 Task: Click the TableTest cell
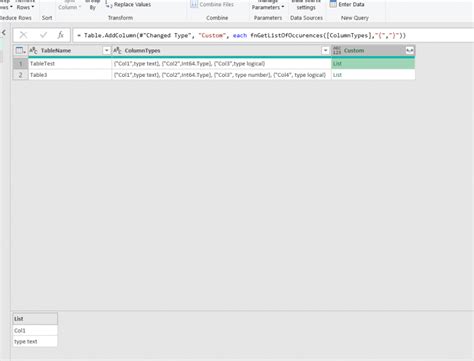(x=70, y=64)
